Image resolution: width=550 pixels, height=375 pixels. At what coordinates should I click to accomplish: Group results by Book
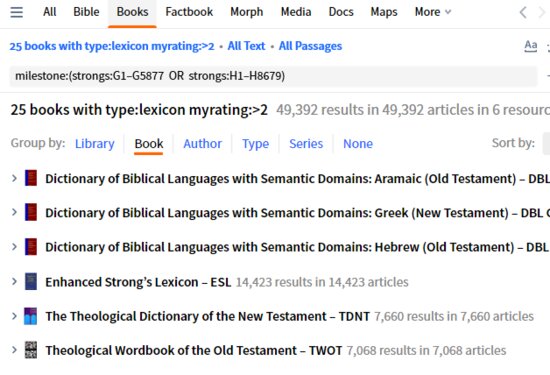tap(149, 143)
